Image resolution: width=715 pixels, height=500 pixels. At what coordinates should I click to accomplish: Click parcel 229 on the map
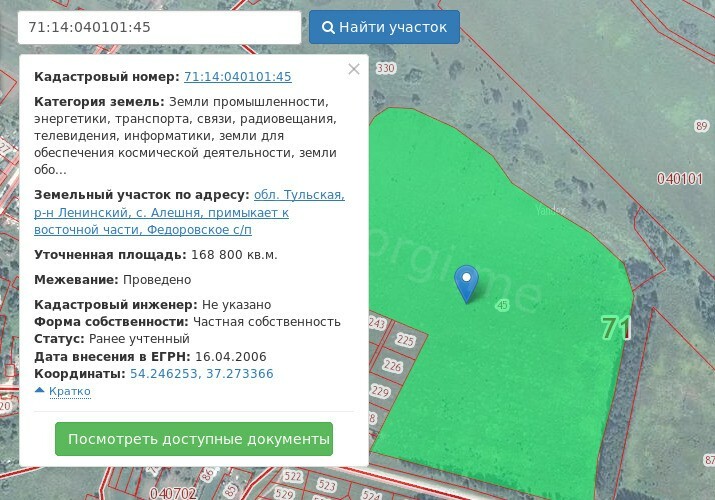click(x=380, y=391)
